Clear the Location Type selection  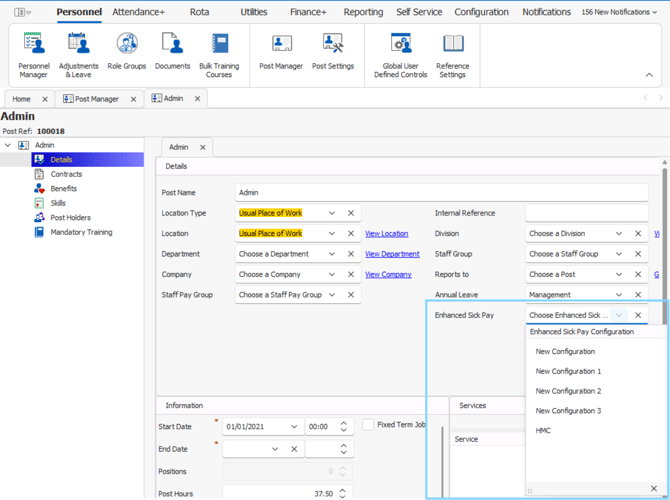[351, 213]
